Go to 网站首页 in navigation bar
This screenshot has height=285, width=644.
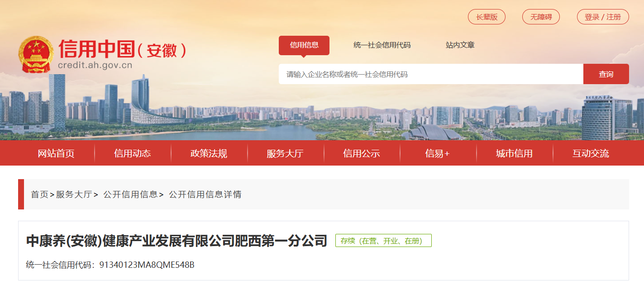click(56, 153)
